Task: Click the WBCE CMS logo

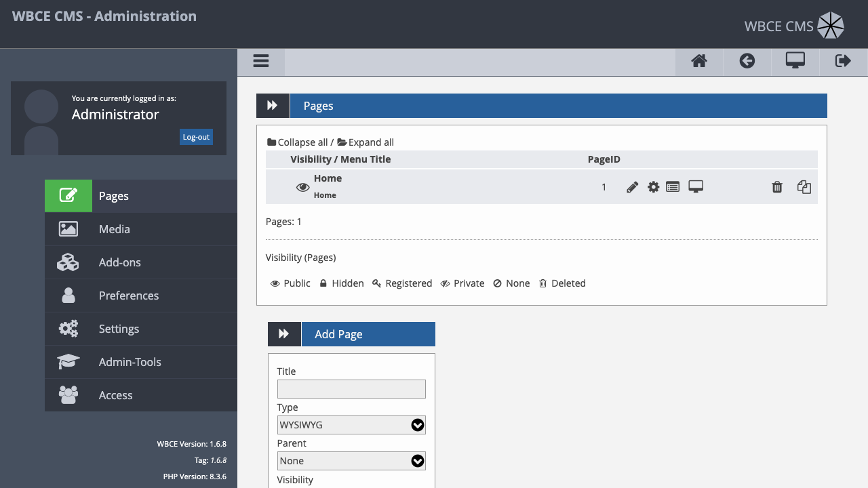Action: [794, 26]
